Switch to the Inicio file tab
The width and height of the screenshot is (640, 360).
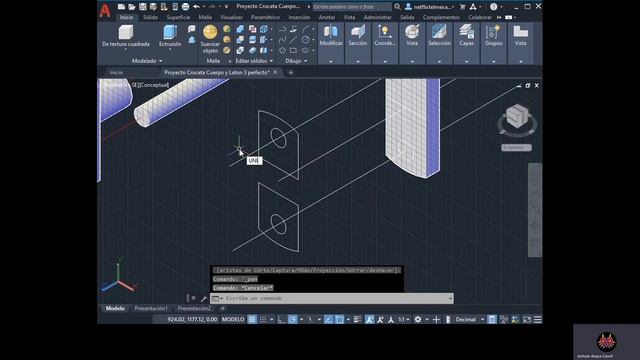point(116,72)
